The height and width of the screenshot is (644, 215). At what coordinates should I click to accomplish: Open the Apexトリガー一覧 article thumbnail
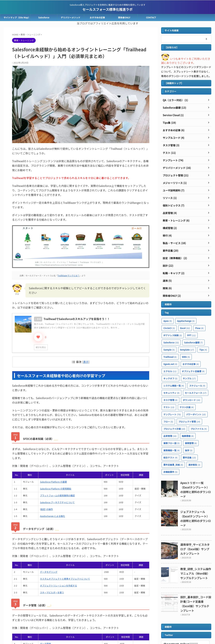tap(169, 489)
